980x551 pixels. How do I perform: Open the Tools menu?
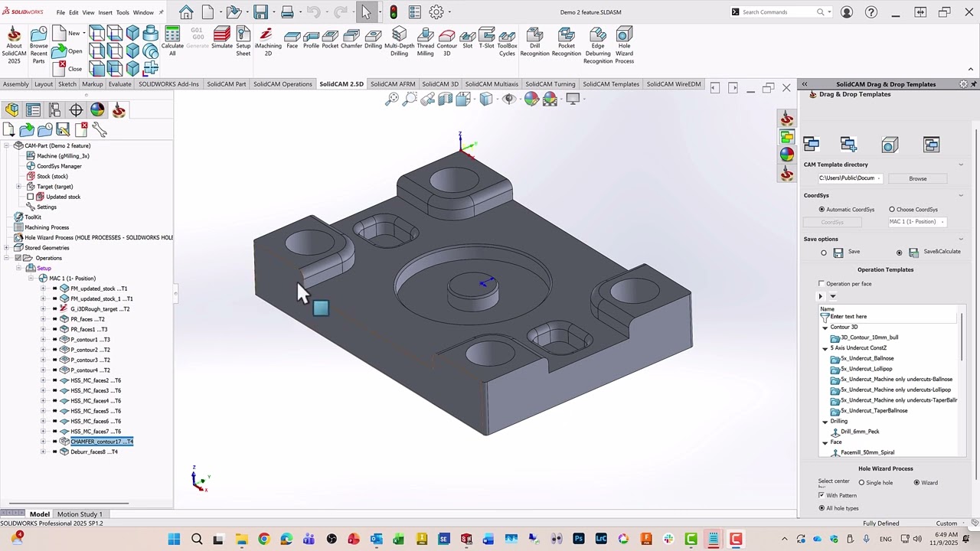[x=122, y=12]
